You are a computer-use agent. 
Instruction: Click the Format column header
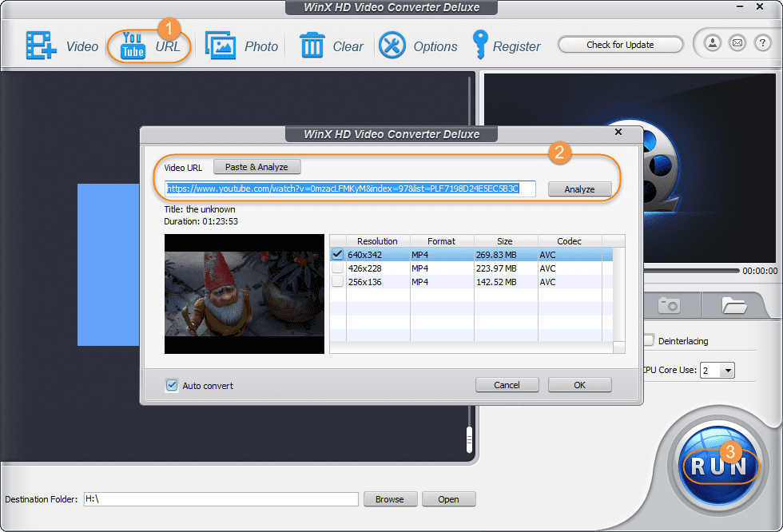click(441, 241)
